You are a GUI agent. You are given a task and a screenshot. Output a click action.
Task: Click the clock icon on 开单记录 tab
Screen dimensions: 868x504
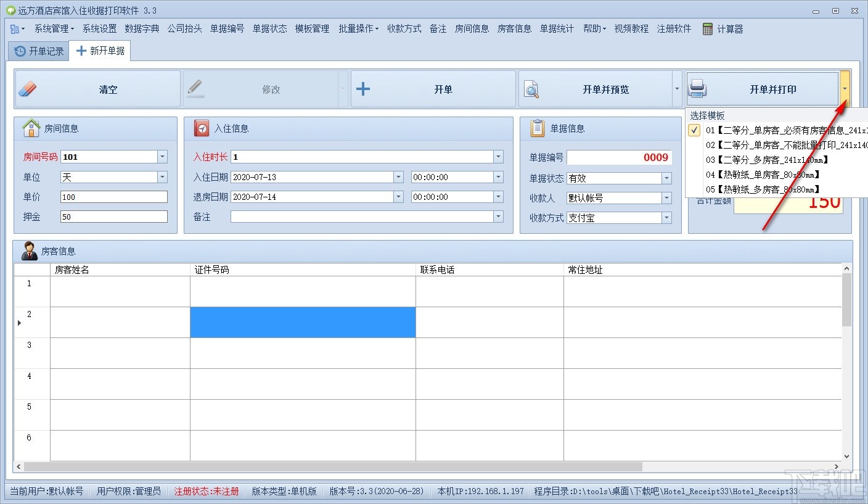click(20, 51)
